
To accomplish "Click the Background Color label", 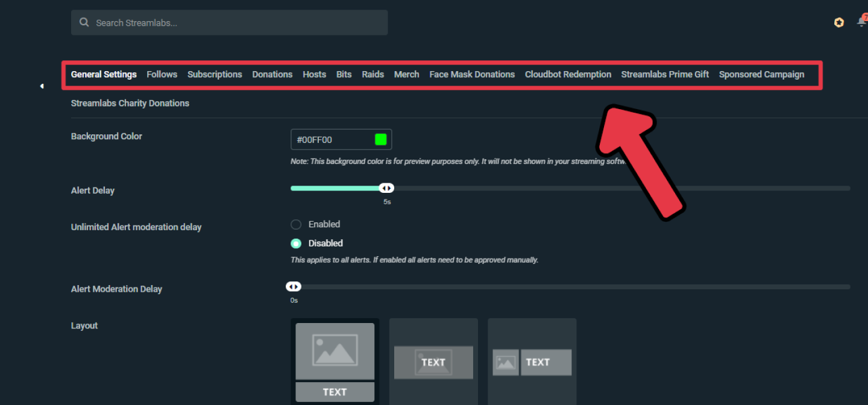I will [x=107, y=136].
